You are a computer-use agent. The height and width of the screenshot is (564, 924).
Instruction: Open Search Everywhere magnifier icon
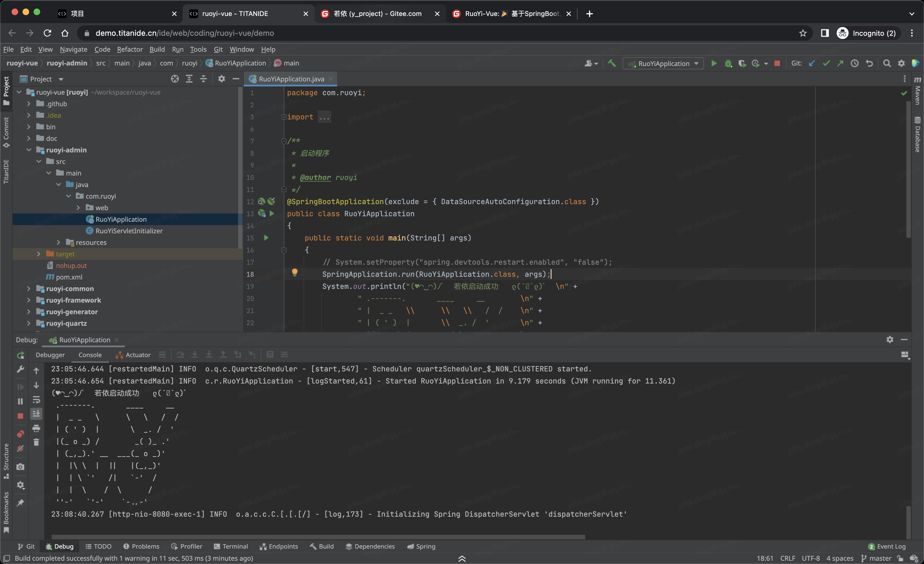pos(887,64)
